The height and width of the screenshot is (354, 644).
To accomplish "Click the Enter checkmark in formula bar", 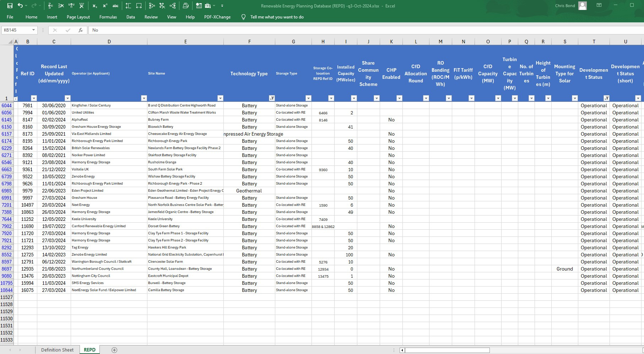I will click(68, 30).
